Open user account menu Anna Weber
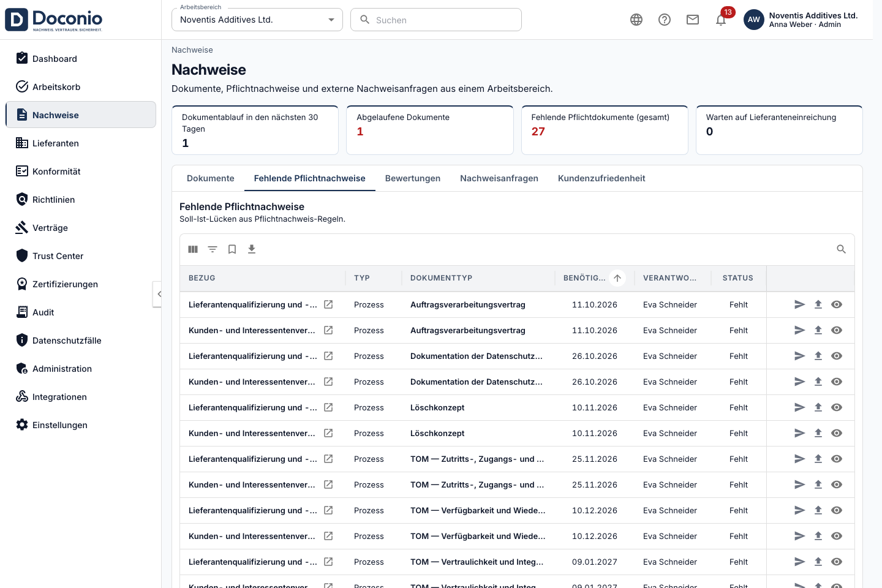Image resolution: width=882 pixels, height=588 pixels. (x=801, y=20)
